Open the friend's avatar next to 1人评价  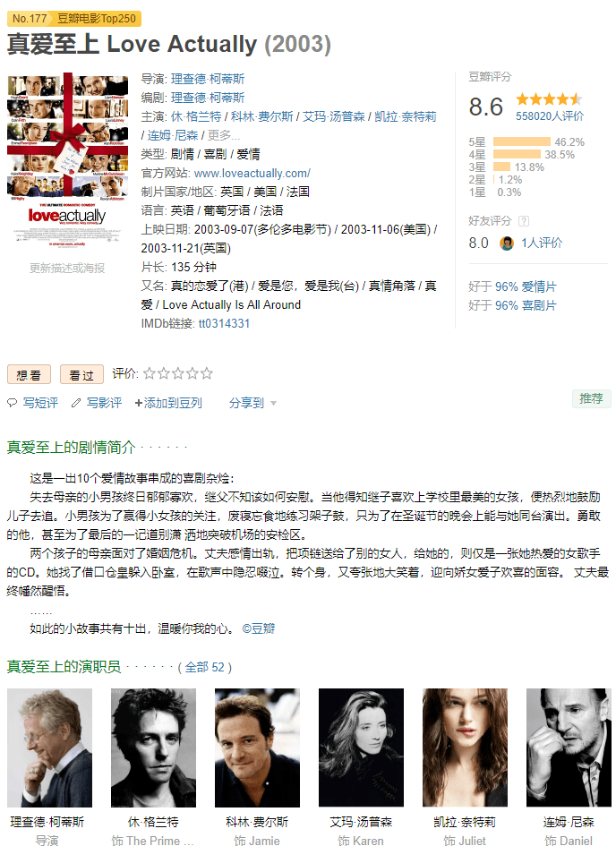[x=507, y=243]
